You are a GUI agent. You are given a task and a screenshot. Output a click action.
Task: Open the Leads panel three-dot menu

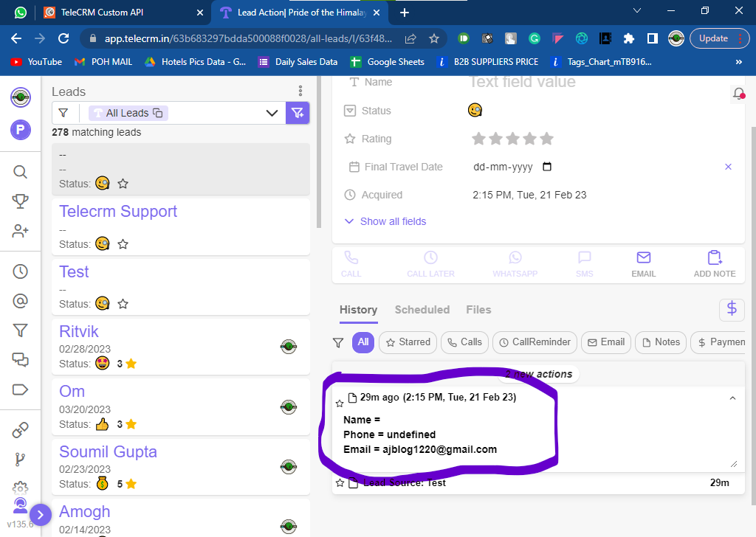[300, 91]
